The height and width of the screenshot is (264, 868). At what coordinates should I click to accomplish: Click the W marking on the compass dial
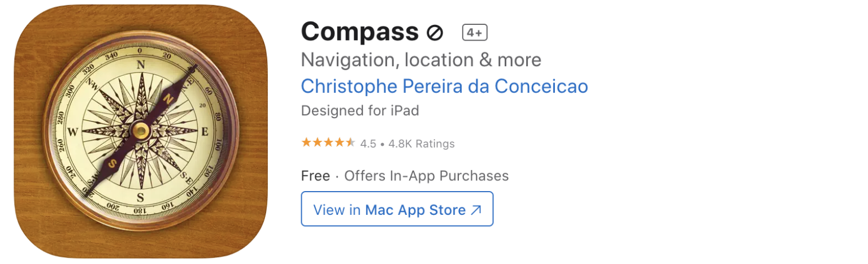73,132
